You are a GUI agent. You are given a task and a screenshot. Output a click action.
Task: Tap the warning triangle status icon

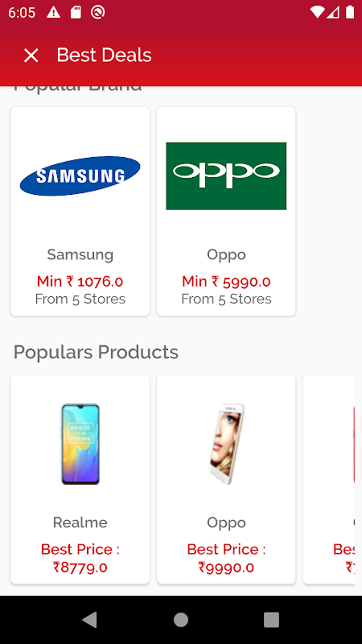click(54, 12)
